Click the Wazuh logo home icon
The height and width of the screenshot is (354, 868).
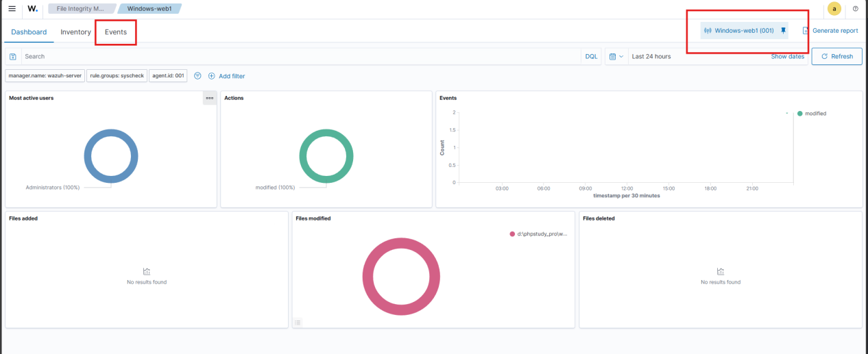tap(33, 9)
